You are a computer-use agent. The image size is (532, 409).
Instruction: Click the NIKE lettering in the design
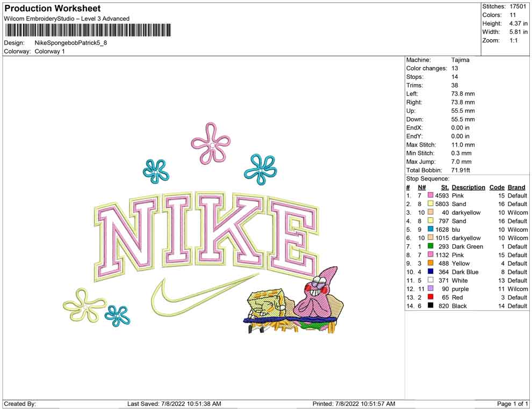click(206, 236)
